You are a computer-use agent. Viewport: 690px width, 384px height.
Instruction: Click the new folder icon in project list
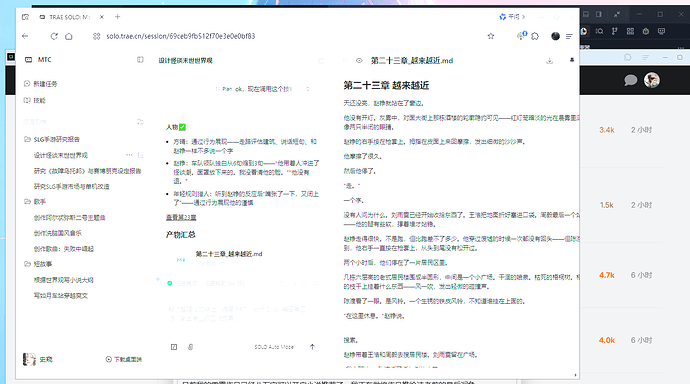tap(140, 121)
